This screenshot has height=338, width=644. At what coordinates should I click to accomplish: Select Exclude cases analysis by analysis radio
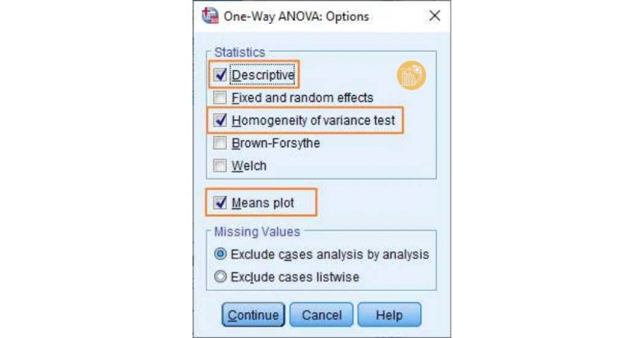(x=220, y=255)
